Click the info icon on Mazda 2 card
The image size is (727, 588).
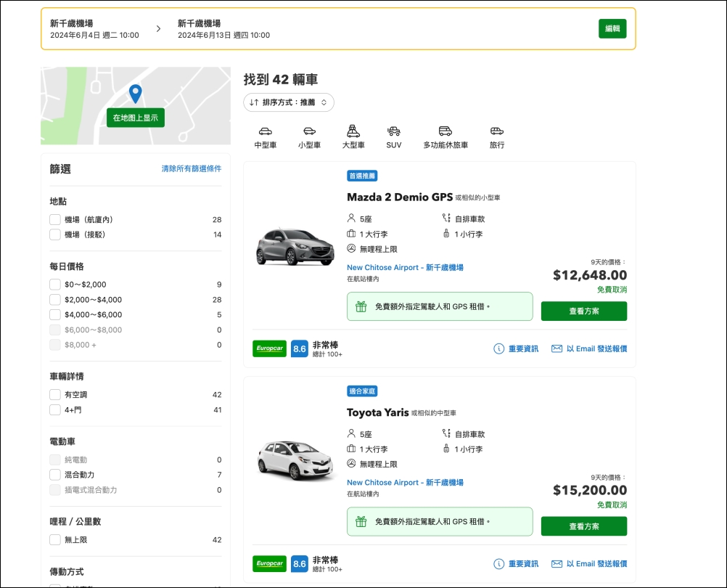pos(499,348)
